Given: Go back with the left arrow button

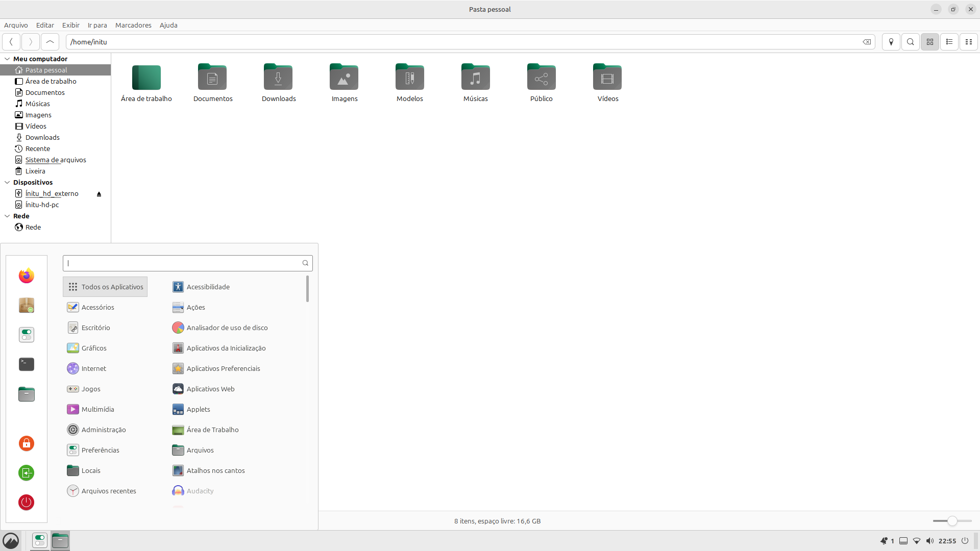Looking at the screenshot, I should [x=11, y=42].
